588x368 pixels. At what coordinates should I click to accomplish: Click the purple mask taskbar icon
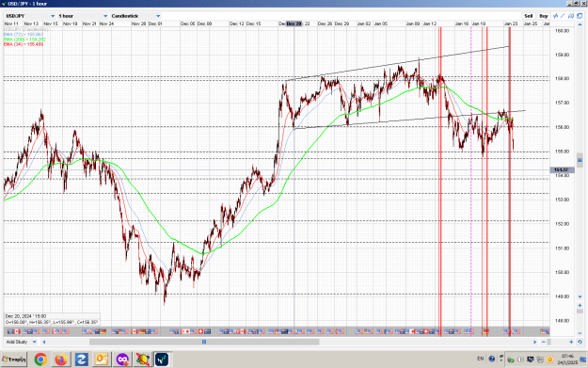122,360
